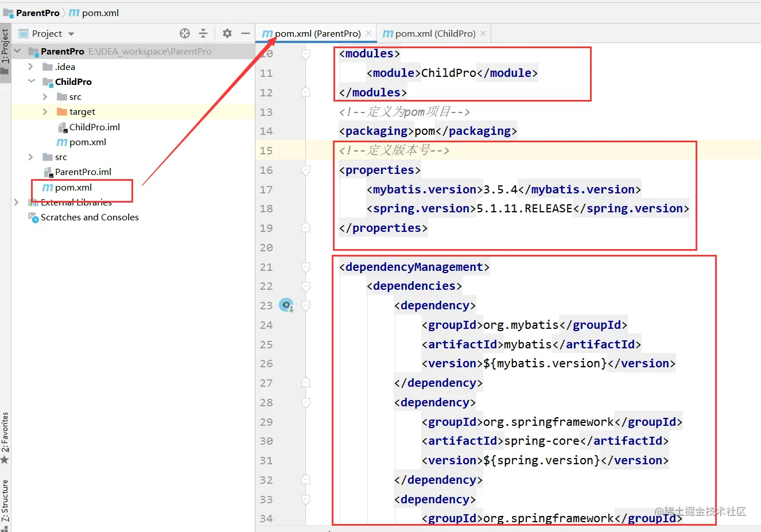The height and width of the screenshot is (532, 761).
Task: Expand the target folder
Action: click(45, 111)
